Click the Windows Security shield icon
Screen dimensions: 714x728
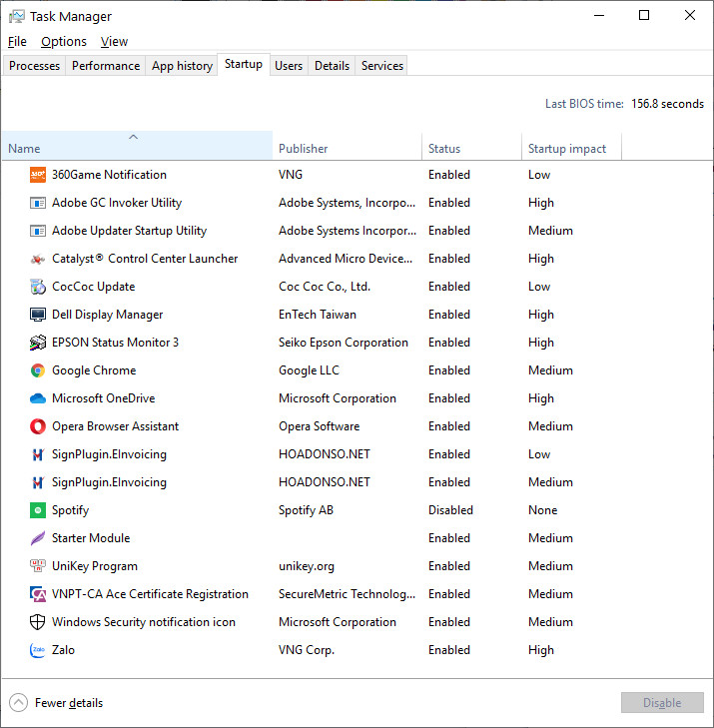tap(38, 622)
